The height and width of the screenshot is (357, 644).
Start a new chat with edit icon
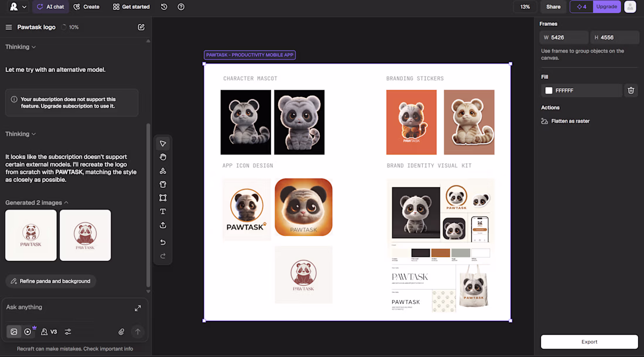[141, 27]
